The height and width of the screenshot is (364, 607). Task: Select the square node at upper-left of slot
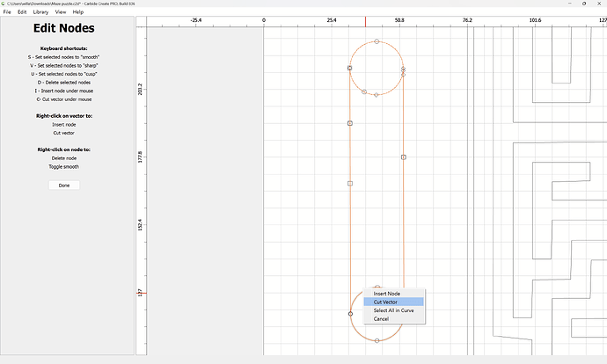(350, 68)
